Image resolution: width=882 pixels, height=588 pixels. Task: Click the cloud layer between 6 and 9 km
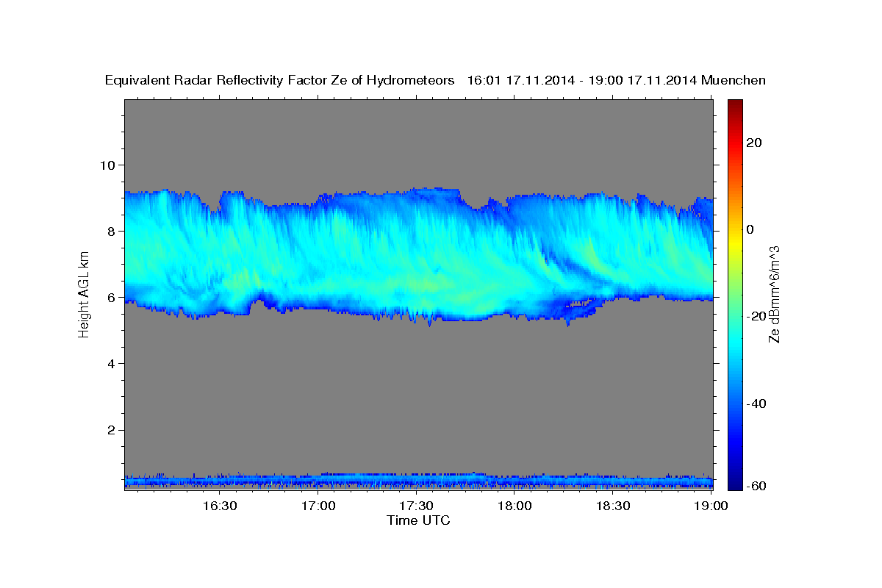[418, 257]
